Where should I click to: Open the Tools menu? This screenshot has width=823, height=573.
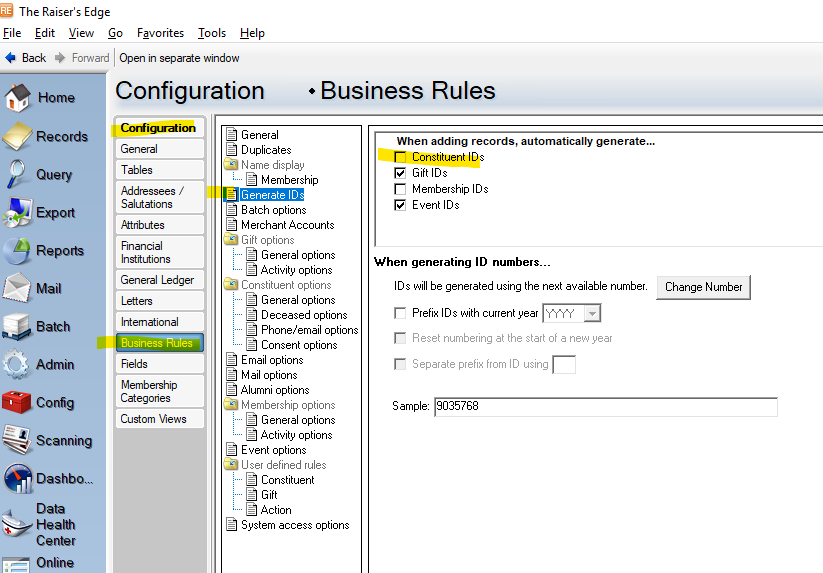pyautogui.click(x=212, y=33)
